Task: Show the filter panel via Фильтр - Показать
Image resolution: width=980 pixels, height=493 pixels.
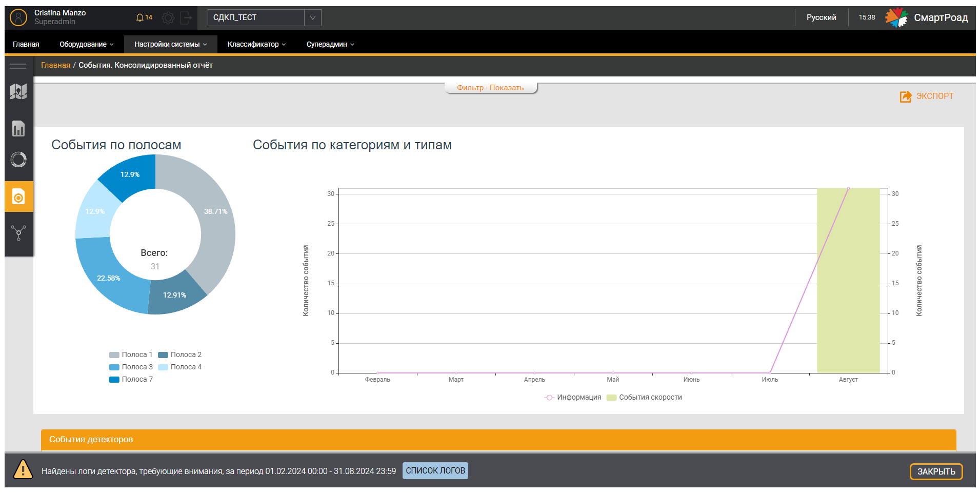Action: (490, 88)
